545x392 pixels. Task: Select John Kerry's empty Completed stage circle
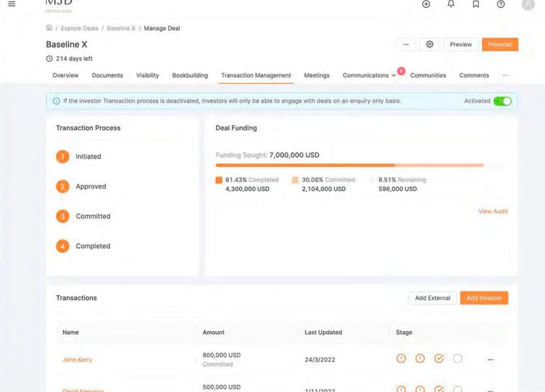458,358
